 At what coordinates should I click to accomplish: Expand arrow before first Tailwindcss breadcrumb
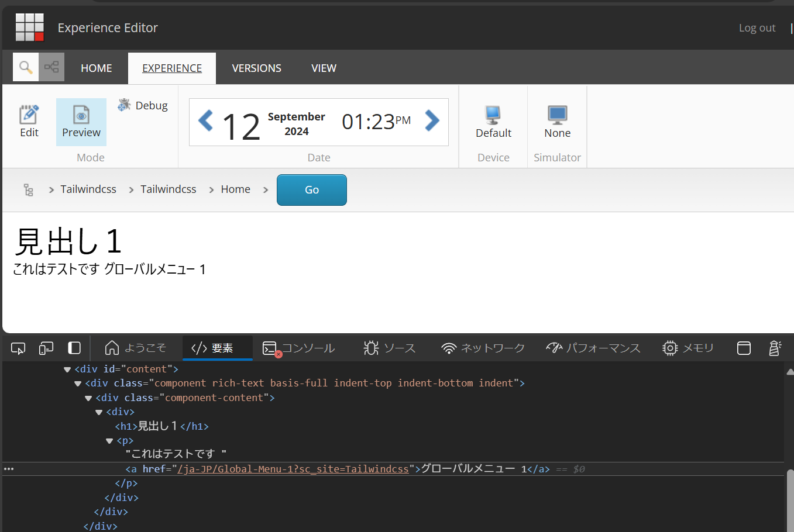click(51, 190)
